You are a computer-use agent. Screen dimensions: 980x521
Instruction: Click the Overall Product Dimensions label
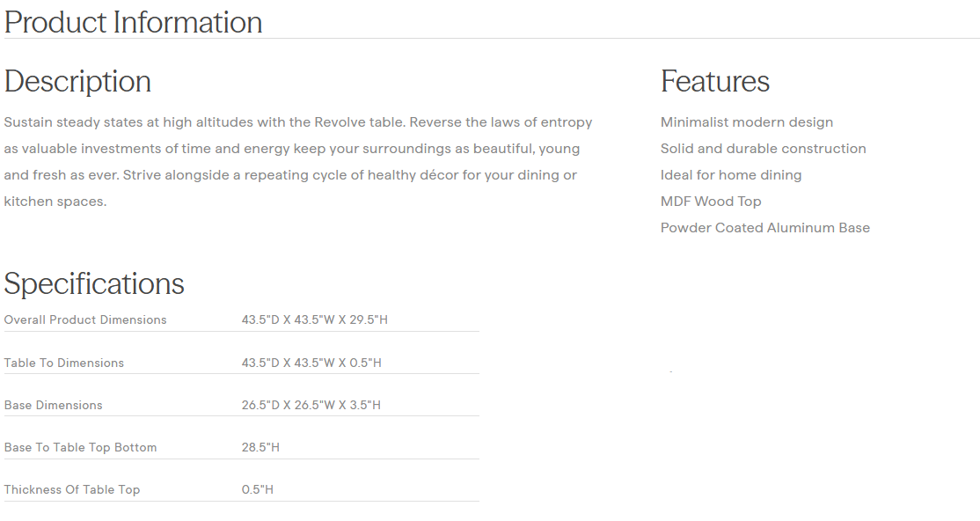85,319
